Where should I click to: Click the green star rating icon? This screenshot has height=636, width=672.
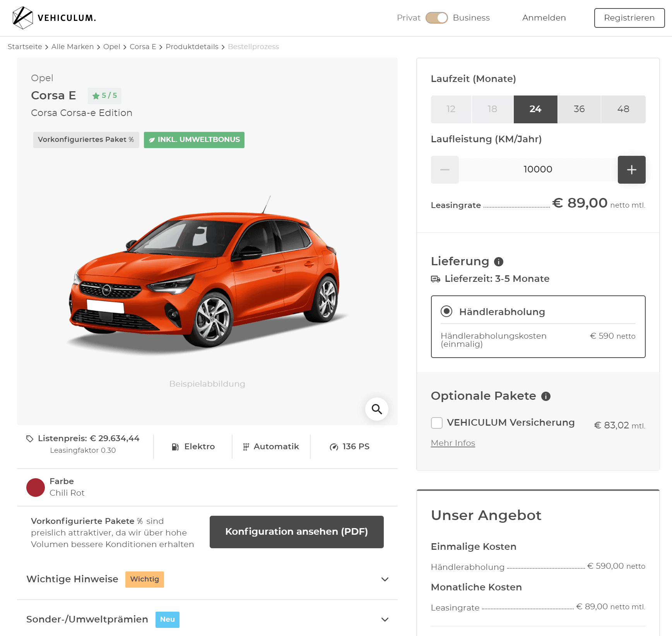click(x=96, y=96)
